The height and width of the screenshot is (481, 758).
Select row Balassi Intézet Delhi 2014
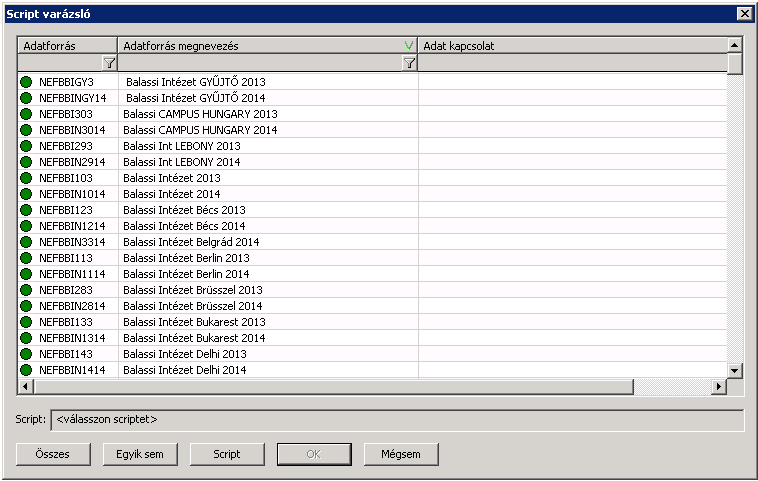point(373,370)
